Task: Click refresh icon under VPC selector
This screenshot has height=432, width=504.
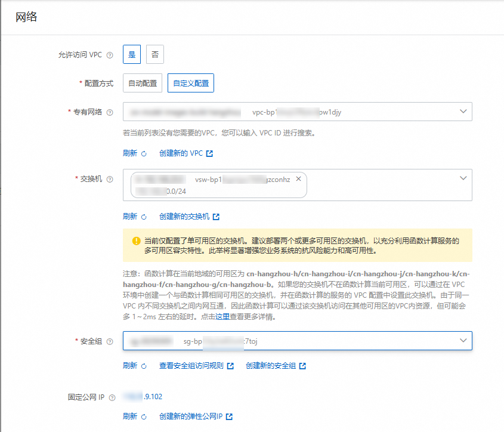Action: 144,154
